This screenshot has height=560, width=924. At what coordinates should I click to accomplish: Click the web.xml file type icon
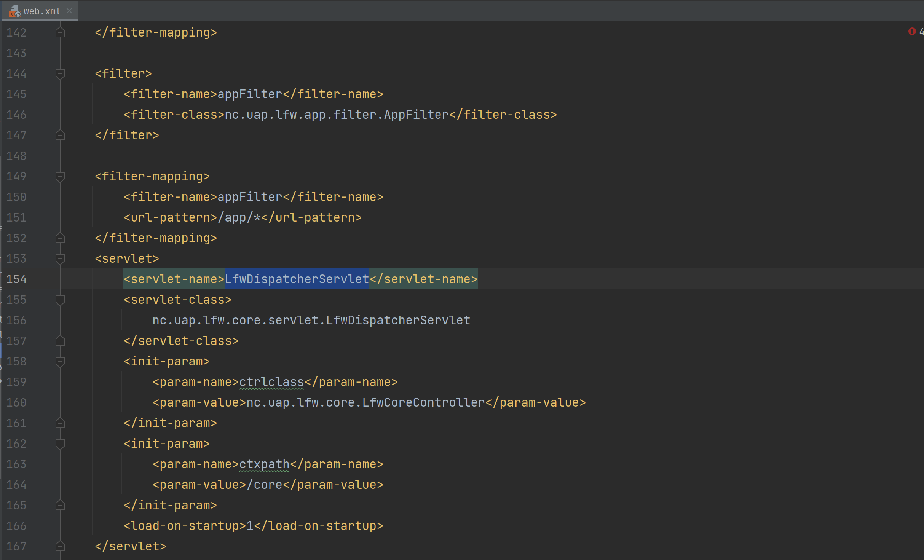coord(14,11)
